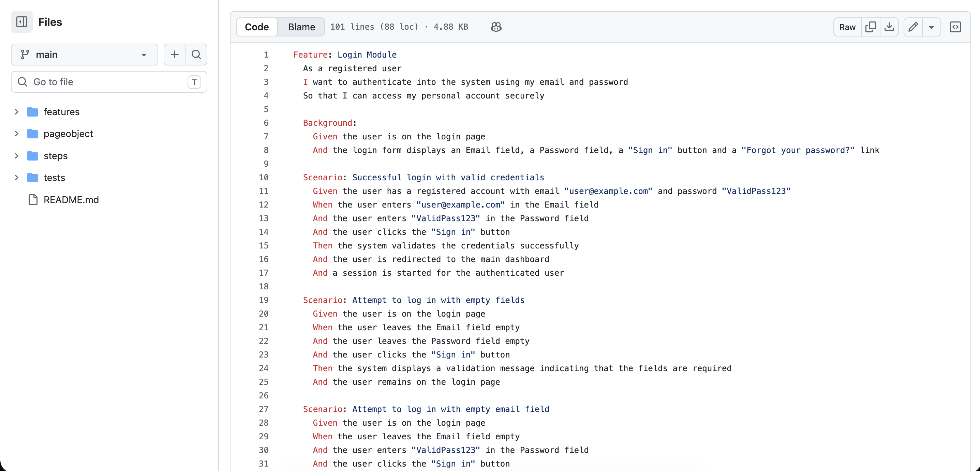Expand the features folder chevron
Screen dimensions: 980x471
[16, 112]
